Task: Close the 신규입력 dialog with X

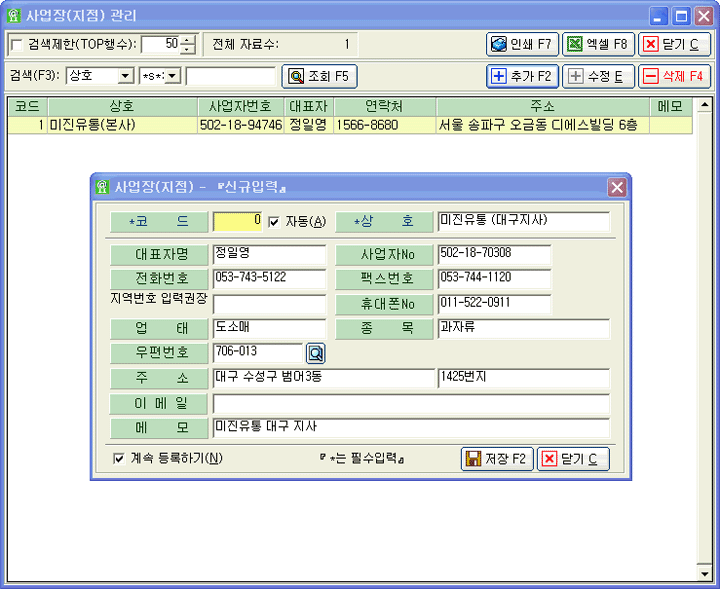Action: click(617, 187)
